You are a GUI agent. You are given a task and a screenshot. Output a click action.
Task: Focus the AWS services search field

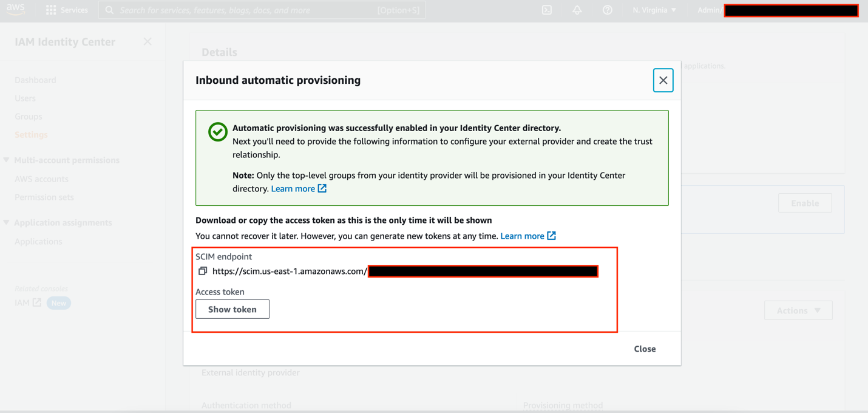262,10
